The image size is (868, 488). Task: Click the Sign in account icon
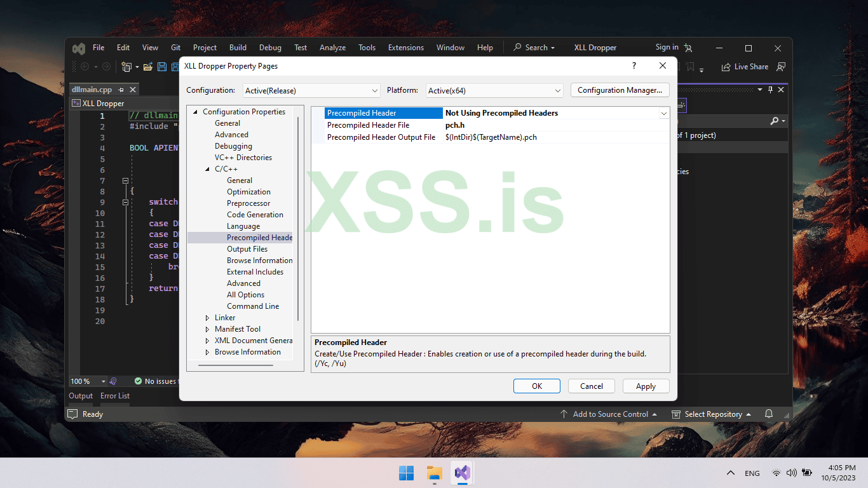click(688, 48)
